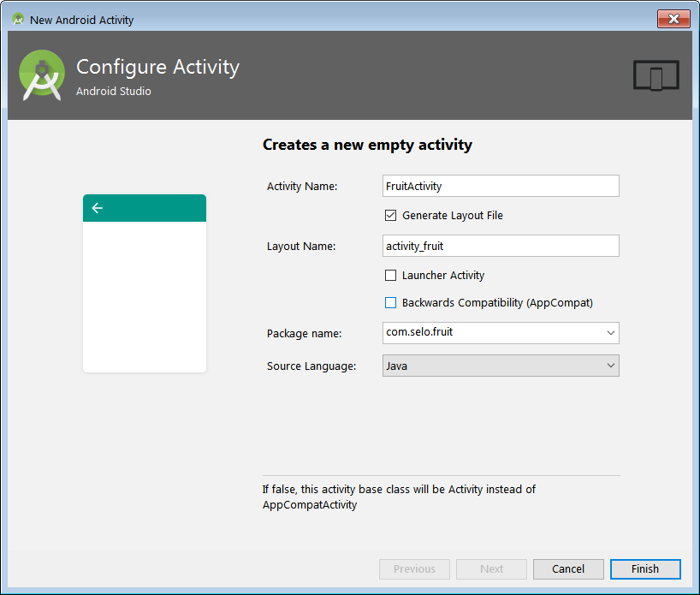Viewport: 700px width, 595px height.
Task: Click the disabled Next button
Action: click(491, 568)
